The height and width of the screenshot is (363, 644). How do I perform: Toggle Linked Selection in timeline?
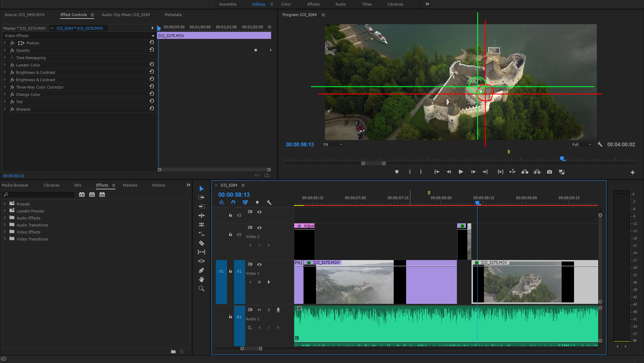click(x=245, y=202)
